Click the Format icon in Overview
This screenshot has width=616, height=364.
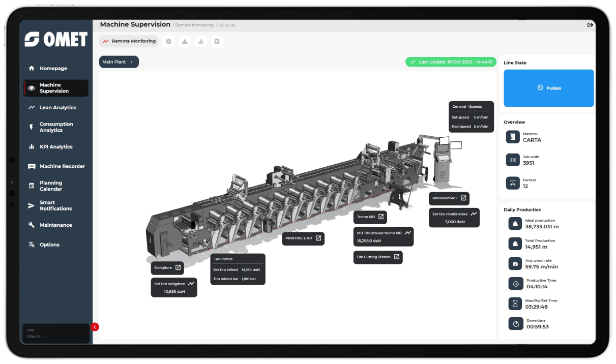point(513,183)
